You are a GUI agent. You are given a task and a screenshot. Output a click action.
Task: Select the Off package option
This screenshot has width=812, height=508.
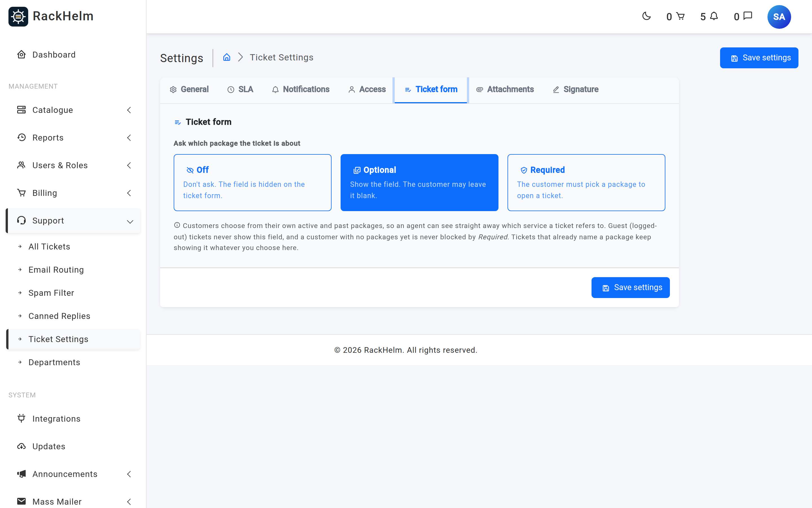click(x=252, y=182)
